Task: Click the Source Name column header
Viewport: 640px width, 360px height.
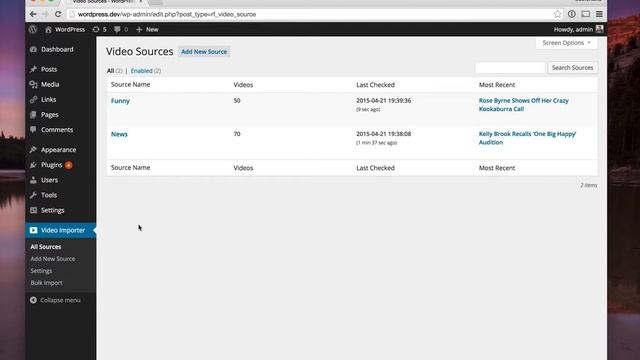Action: point(131,84)
